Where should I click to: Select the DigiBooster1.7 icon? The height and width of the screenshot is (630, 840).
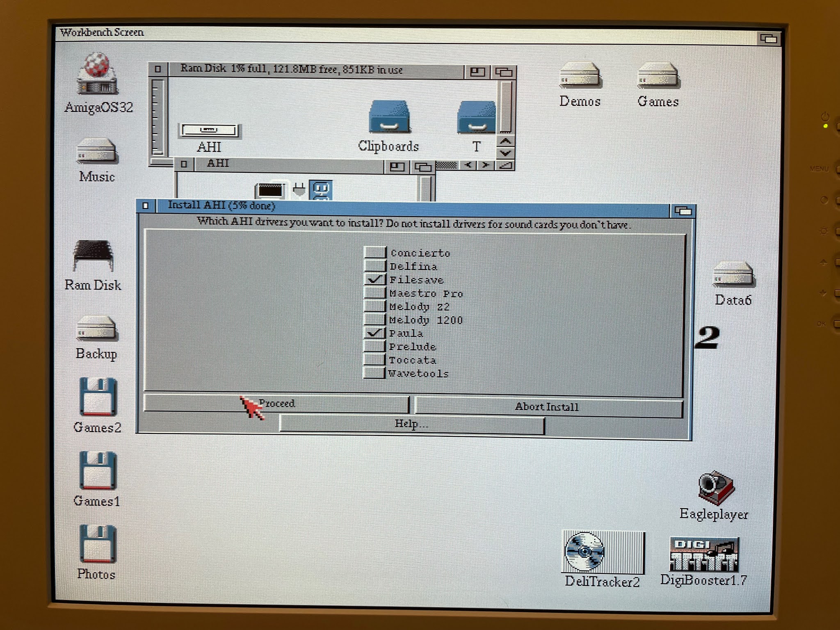[704, 555]
